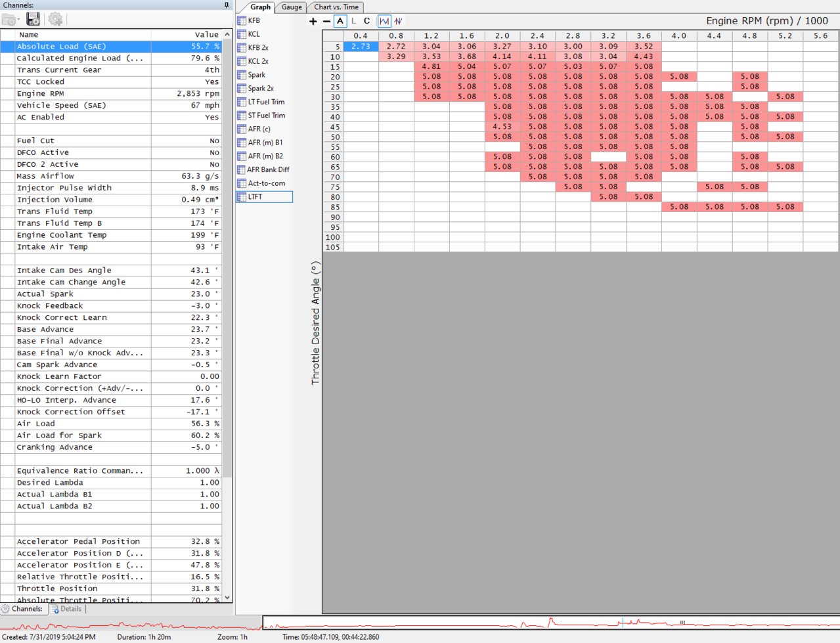The height and width of the screenshot is (643, 840).
Task: Click the 4.81 table cell
Action: [431, 66]
